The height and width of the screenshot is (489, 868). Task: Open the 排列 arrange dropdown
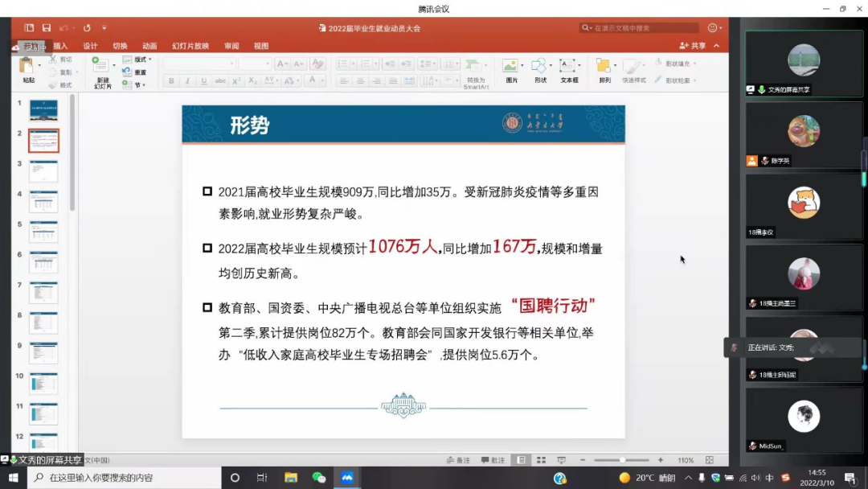[x=604, y=70]
